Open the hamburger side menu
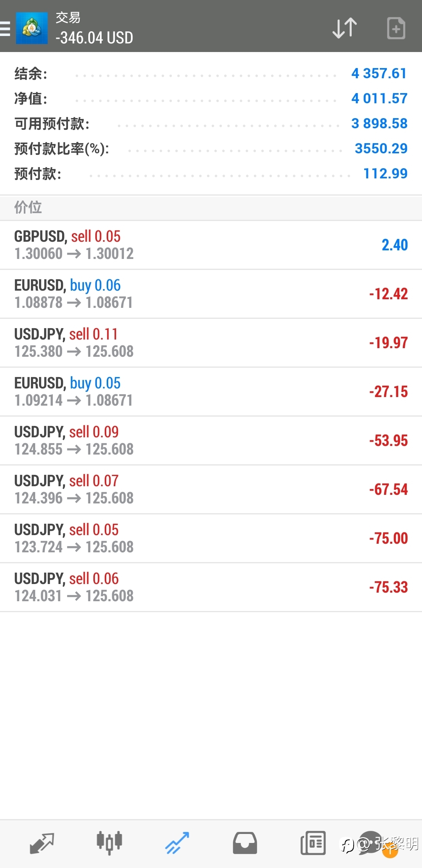 tap(5, 28)
